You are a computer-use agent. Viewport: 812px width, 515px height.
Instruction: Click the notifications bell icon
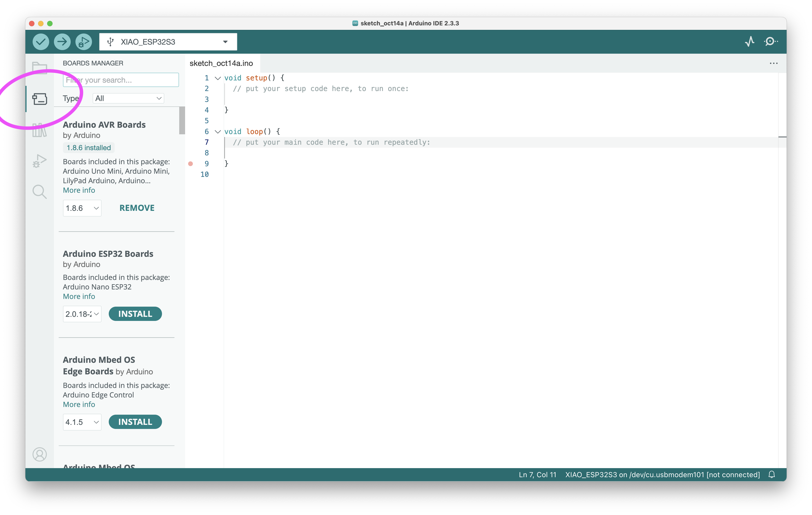(x=771, y=474)
